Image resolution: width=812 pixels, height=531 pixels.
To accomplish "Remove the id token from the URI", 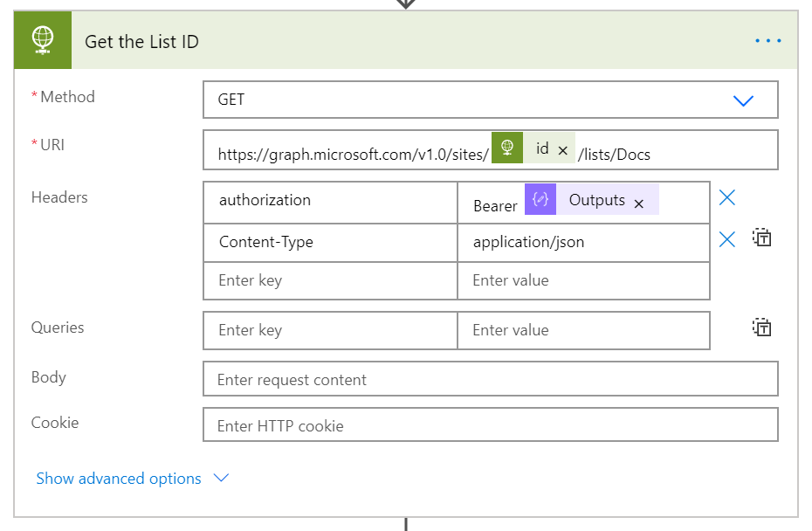I will tap(563, 151).
